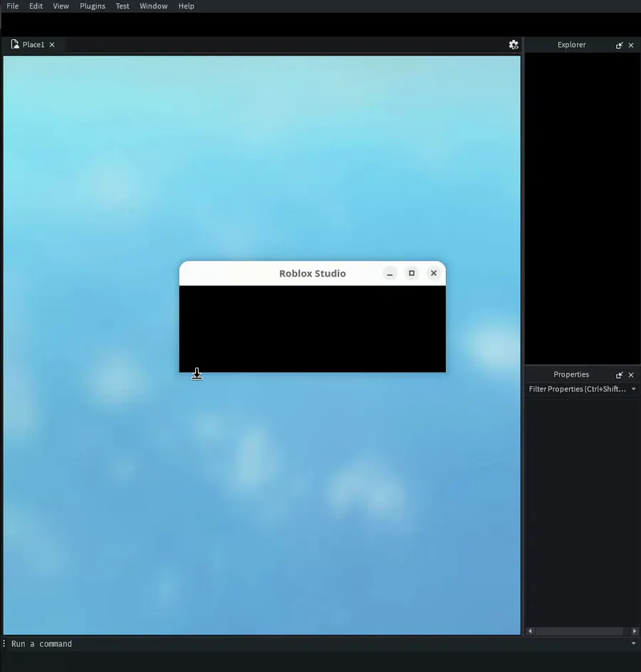Screen dimensions: 641x672
Task: Open the File menu
Action: pos(12,6)
